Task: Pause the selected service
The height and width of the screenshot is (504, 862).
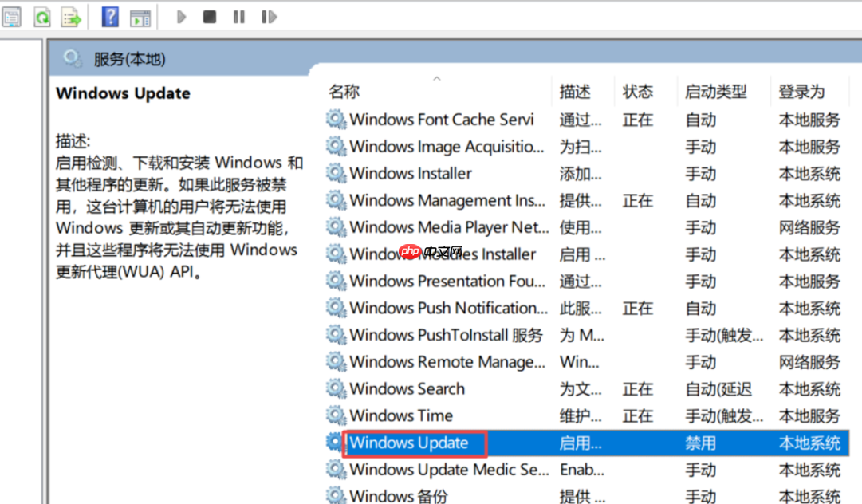Action: click(x=238, y=16)
